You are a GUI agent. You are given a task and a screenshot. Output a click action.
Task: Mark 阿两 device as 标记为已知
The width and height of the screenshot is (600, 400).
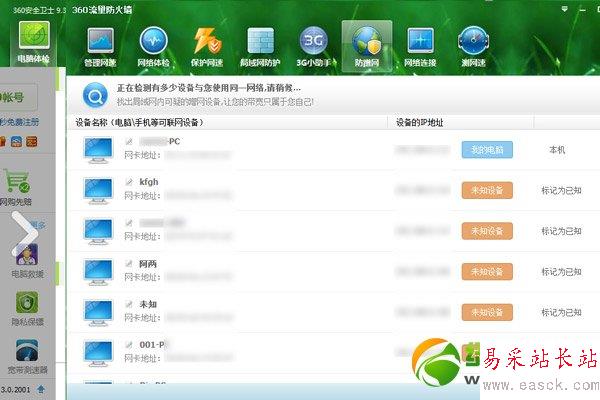561,272
